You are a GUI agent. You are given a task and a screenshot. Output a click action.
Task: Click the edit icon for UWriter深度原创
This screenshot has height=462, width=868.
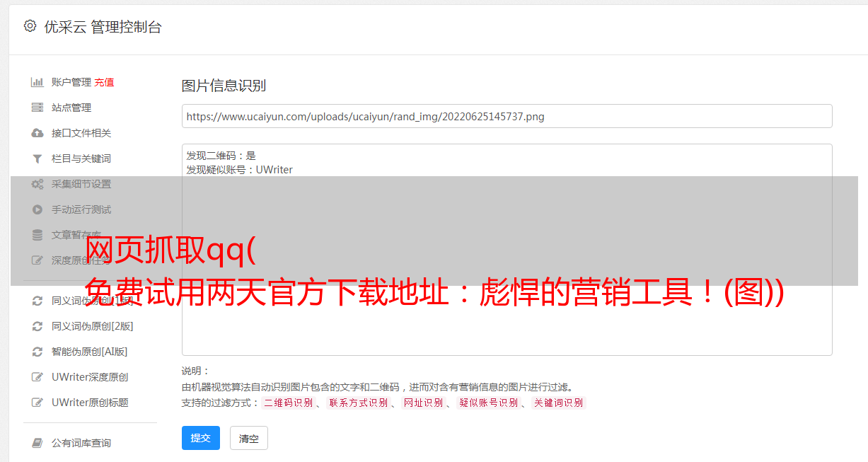(37, 377)
